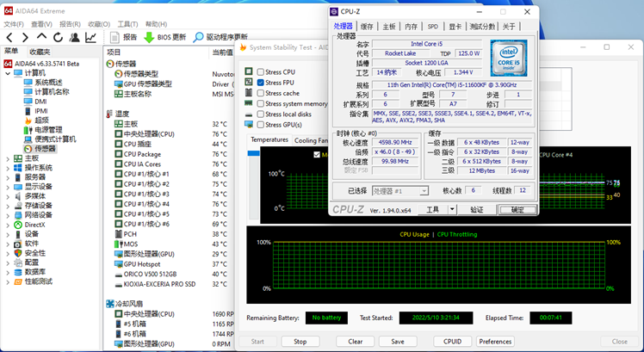Viewport: 644px width, 352px height.
Task: Click the 验证 button in CPU-Z
Action: (476, 210)
